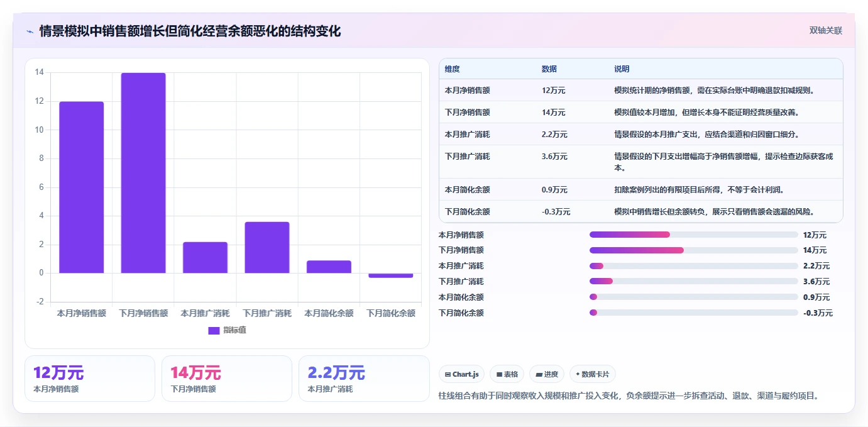Click the 本月简化余额 bar in the chart
The height and width of the screenshot is (427, 868).
coord(329,267)
